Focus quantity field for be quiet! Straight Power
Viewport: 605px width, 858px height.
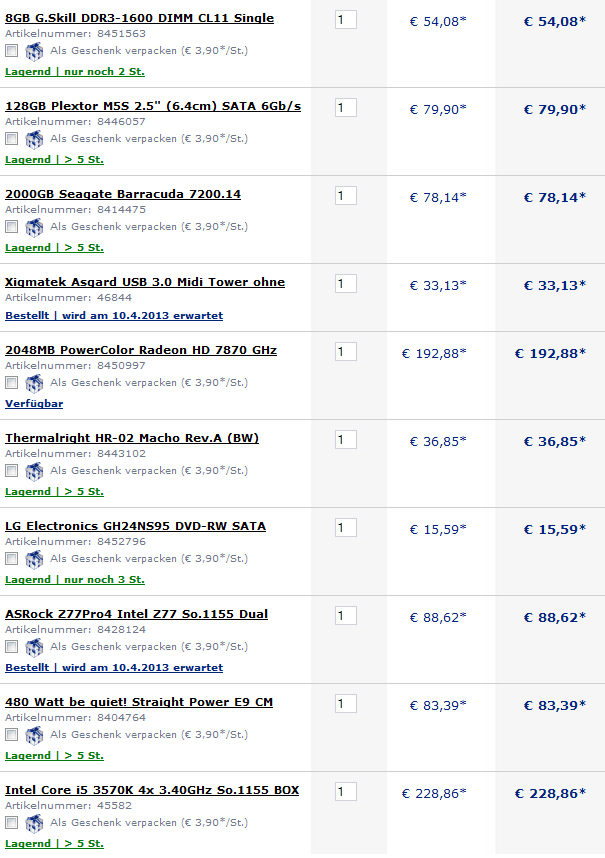346,705
